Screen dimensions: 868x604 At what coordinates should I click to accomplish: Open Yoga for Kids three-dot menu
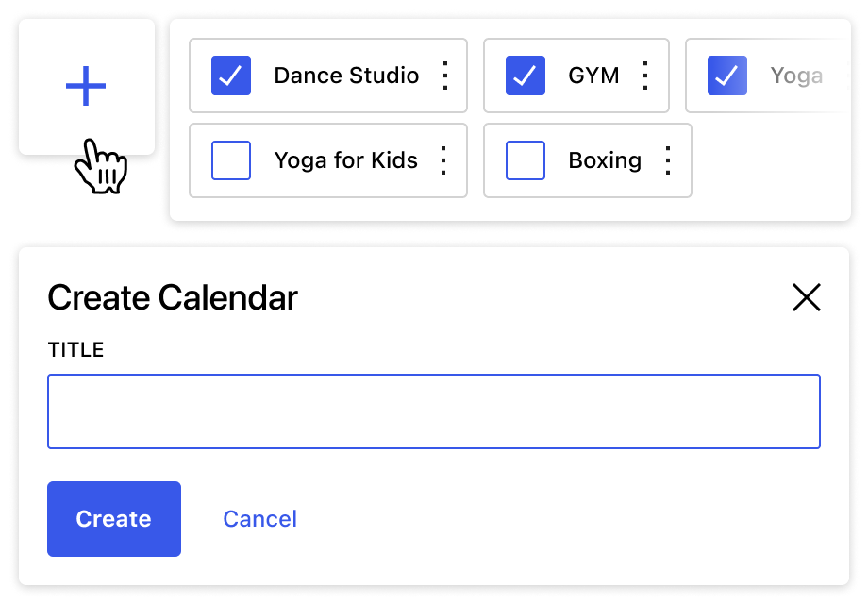[443, 160]
